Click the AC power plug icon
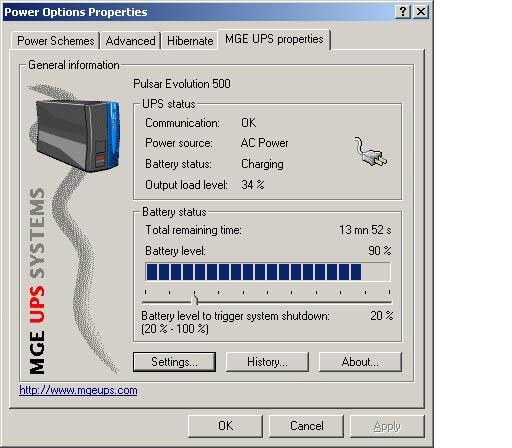The image size is (512, 448). 371,152
